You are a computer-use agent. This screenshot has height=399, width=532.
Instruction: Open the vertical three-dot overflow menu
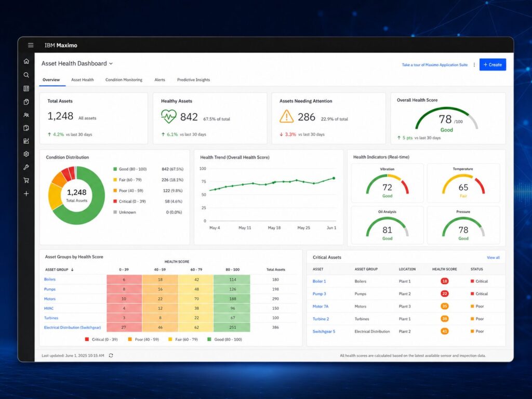point(474,65)
